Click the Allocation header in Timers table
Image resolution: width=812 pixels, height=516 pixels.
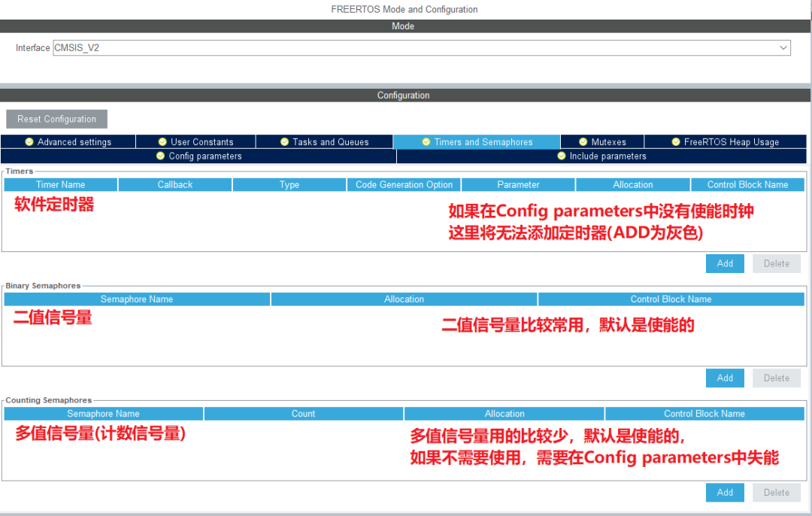[x=633, y=184]
